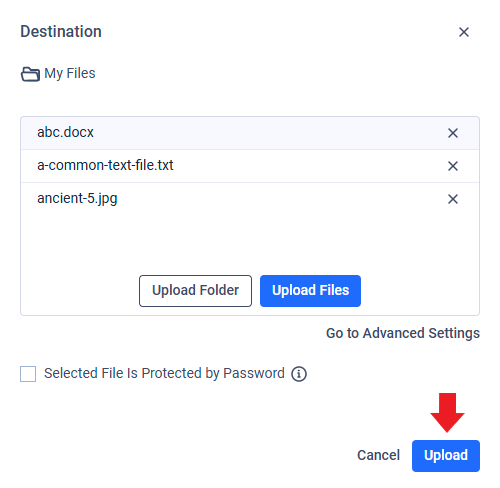
Task: Click the My Files folder icon
Action: click(x=30, y=74)
